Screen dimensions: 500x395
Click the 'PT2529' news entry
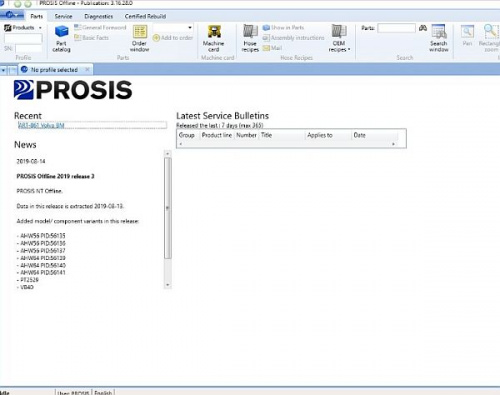point(28,280)
